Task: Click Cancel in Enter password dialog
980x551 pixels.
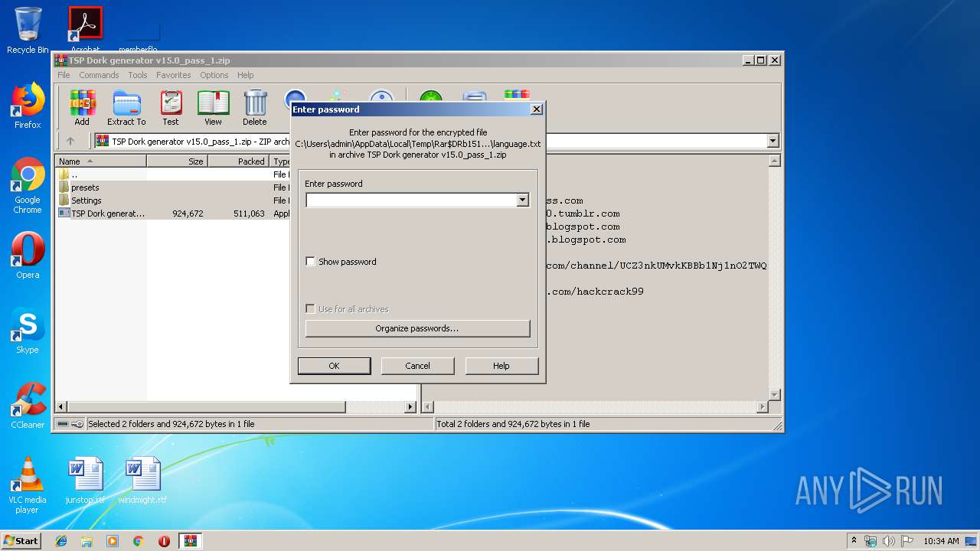Action: point(417,366)
